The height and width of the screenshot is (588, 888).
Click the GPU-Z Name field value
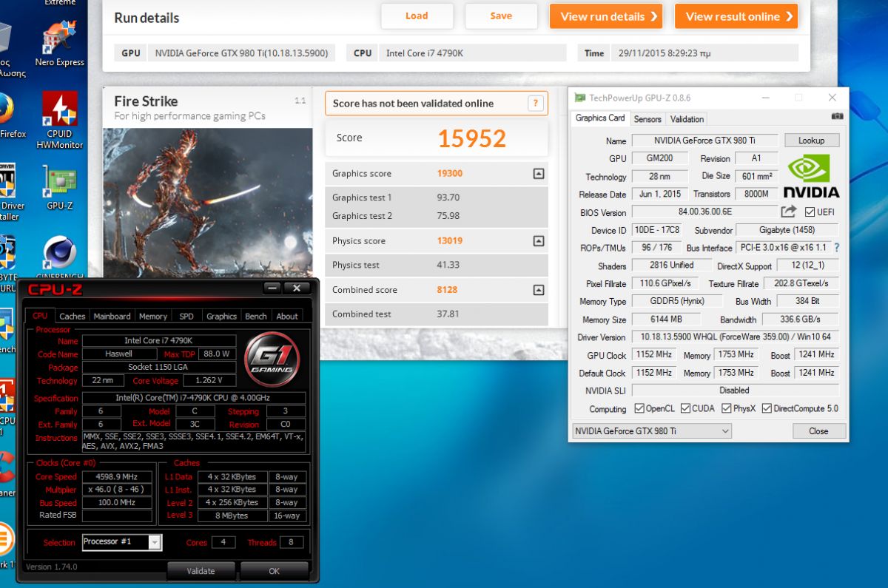[704, 141]
